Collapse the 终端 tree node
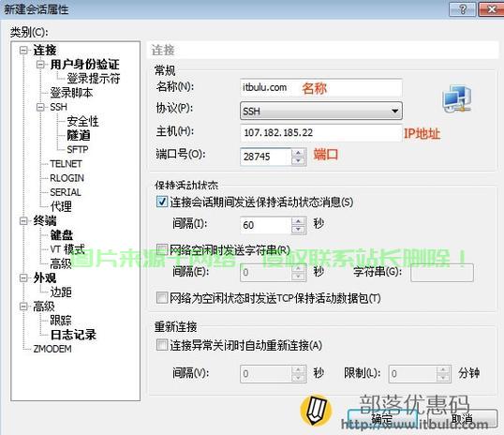504x435 pixels. point(23,220)
